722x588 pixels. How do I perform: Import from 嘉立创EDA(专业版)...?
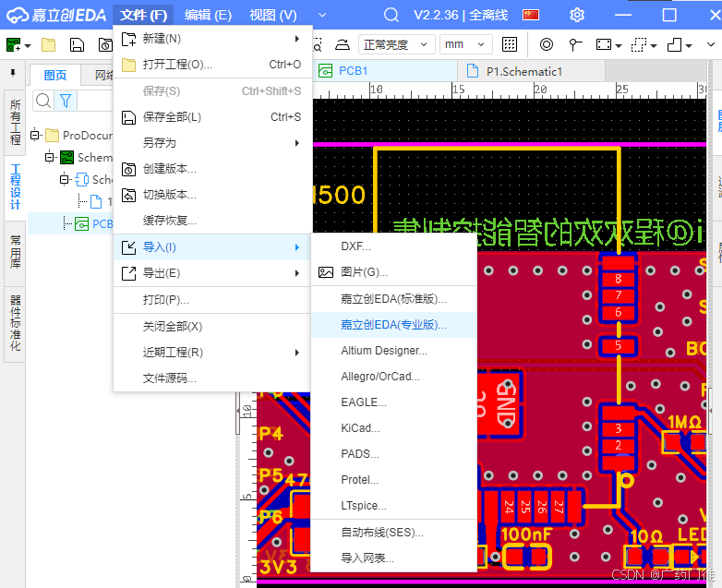coord(393,325)
